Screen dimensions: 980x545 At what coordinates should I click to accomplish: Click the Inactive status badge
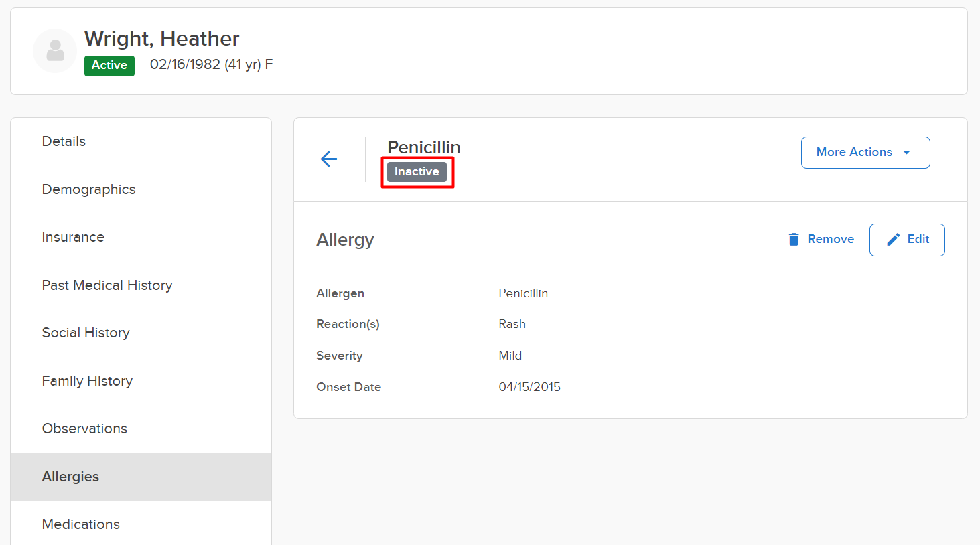coord(417,172)
